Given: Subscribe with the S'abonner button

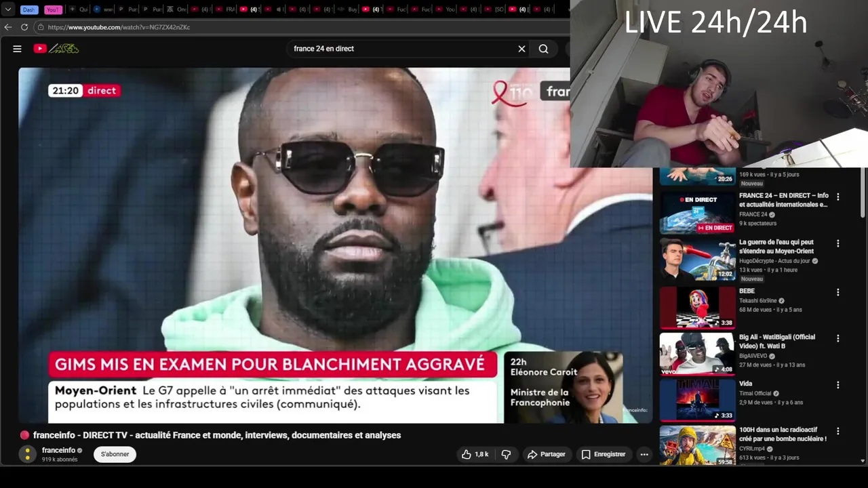Looking at the screenshot, I should coord(115,454).
